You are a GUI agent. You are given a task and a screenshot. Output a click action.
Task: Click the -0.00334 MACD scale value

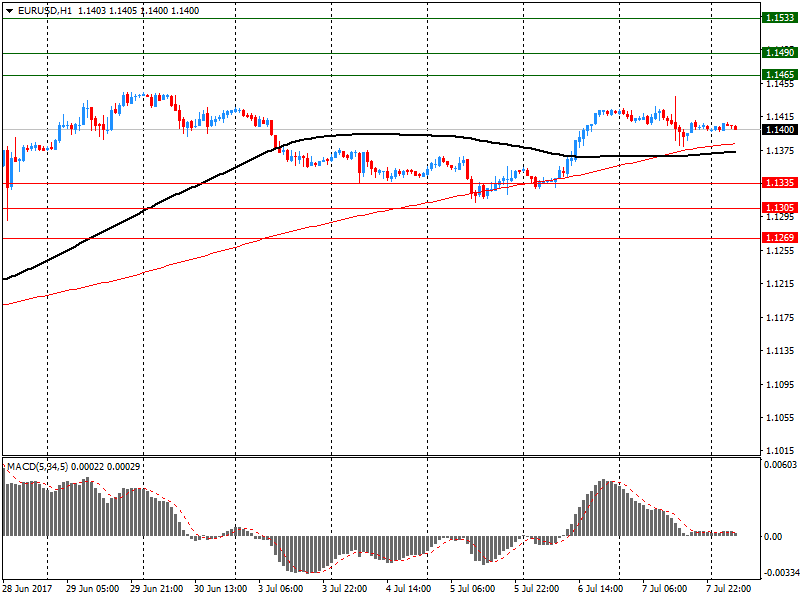(780, 572)
